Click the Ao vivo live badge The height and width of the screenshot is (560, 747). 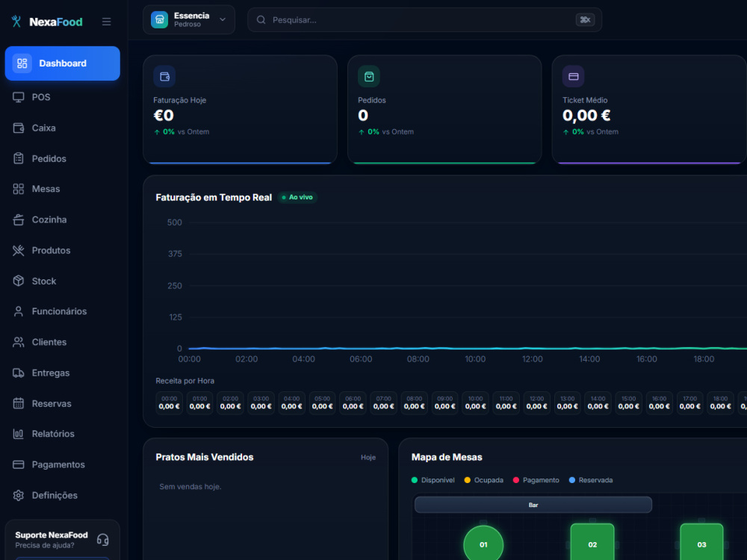[297, 197]
